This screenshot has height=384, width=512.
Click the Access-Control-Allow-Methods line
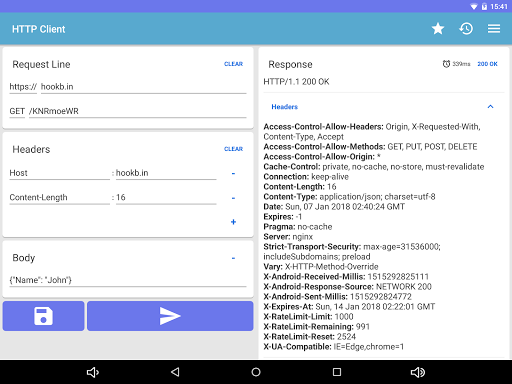tap(370, 147)
